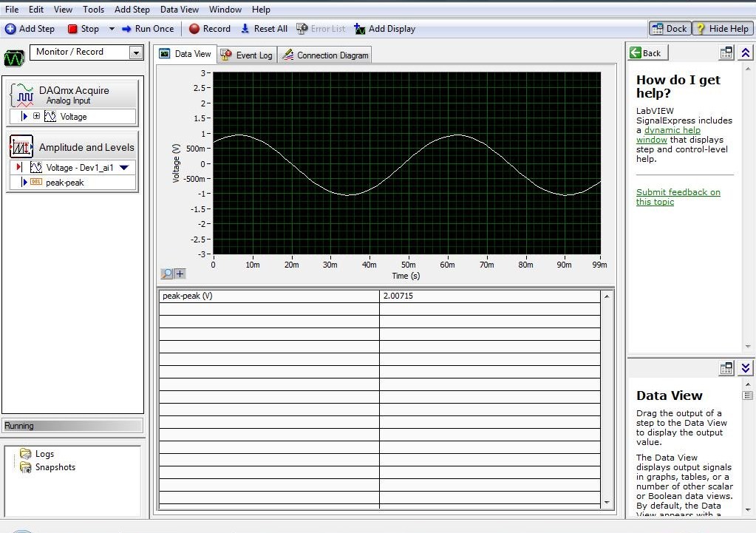Open the DAQmx Acquire step icon

pos(22,95)
